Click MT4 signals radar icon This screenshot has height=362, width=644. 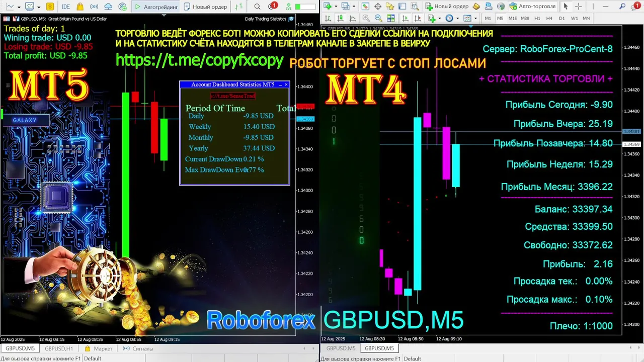(x=501, y=6)
